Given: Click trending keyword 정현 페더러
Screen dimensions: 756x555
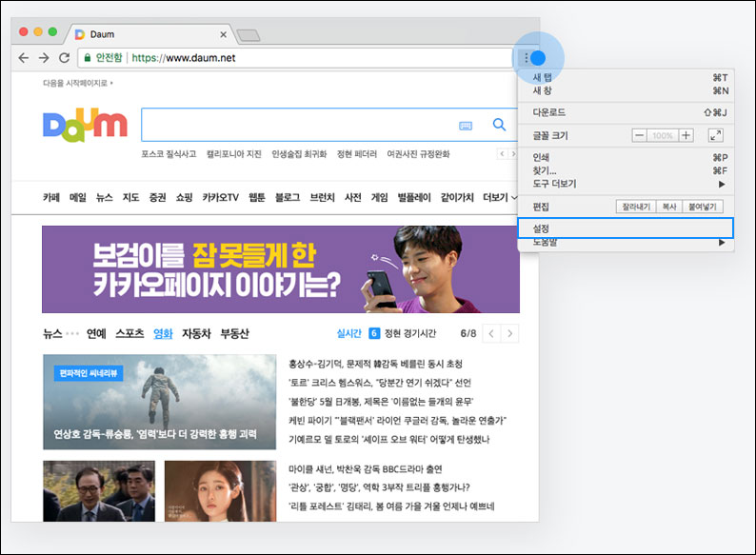Looking at the screenshot, I should (357, 154).
